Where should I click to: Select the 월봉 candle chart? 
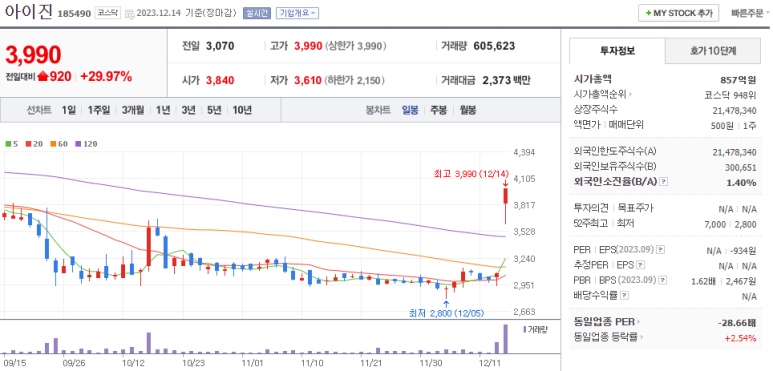click(467, 110)
